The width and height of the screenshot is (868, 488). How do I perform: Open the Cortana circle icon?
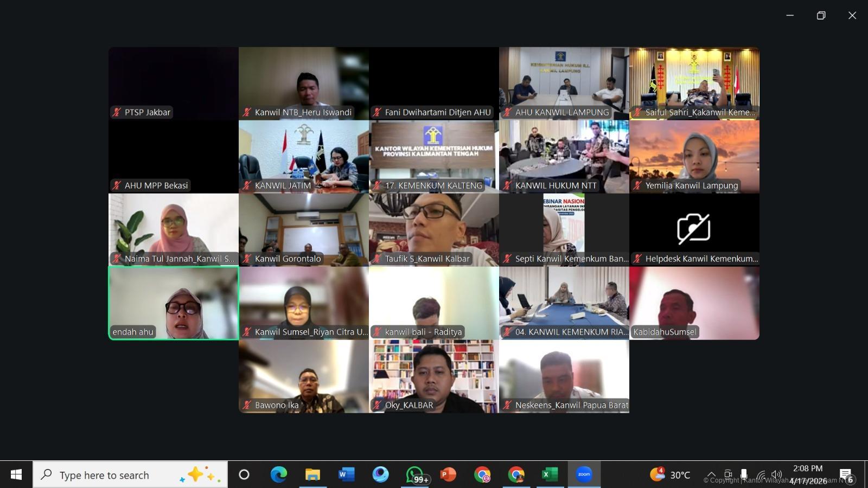click(x=244, y=475)
